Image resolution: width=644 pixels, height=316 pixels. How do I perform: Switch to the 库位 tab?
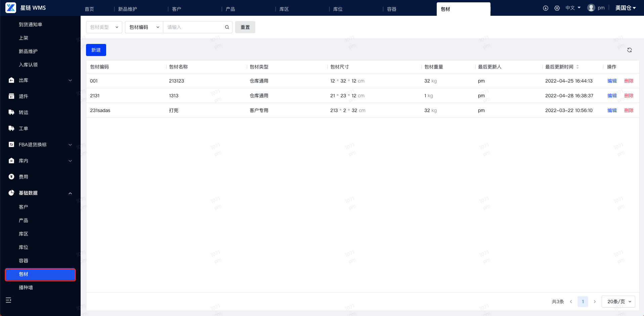(x=338, y=9)
